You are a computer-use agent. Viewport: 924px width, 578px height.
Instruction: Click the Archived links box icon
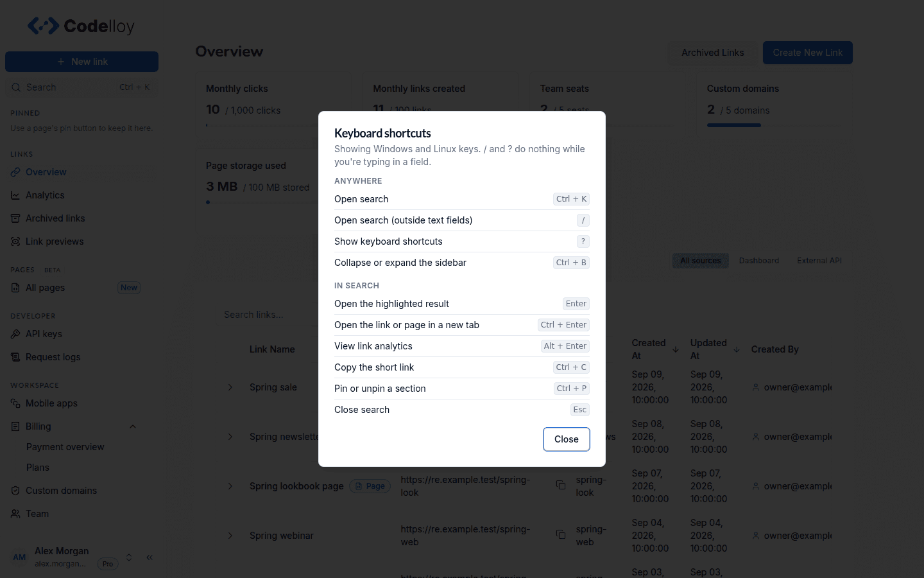tap(15, 218)
